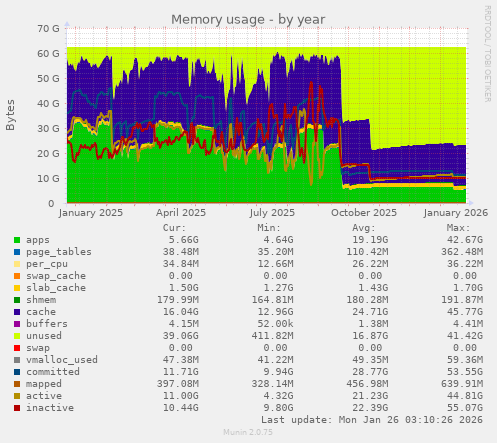The width and height of the screenshot is (497, 443).
Task: Click the Munin 2.0.75 version footer
Action: click(x=248, y=432)
